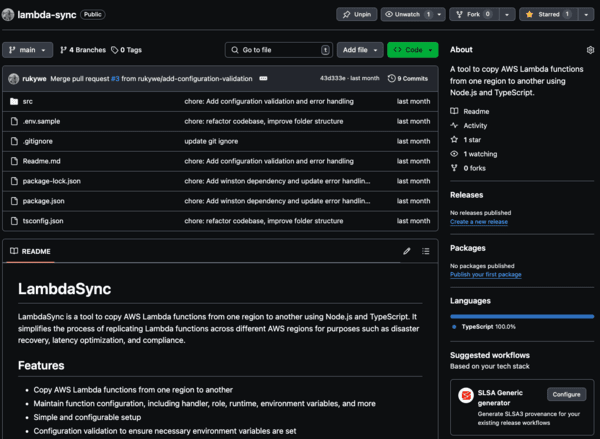Open the Packages heading link

coord(468,248)
